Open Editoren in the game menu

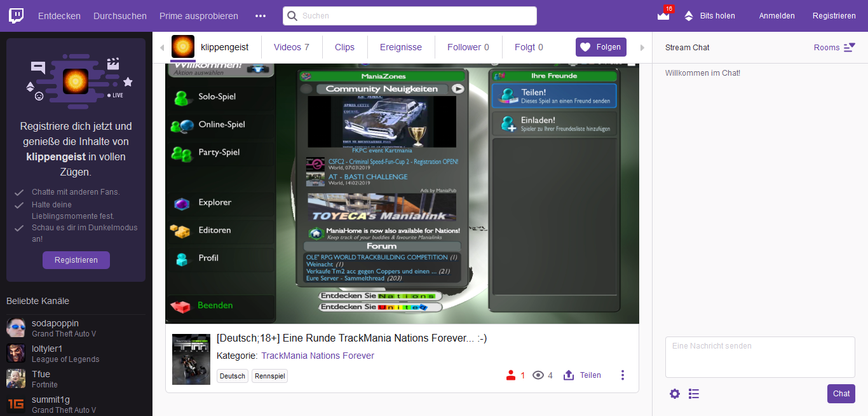(x=220, y=230)
